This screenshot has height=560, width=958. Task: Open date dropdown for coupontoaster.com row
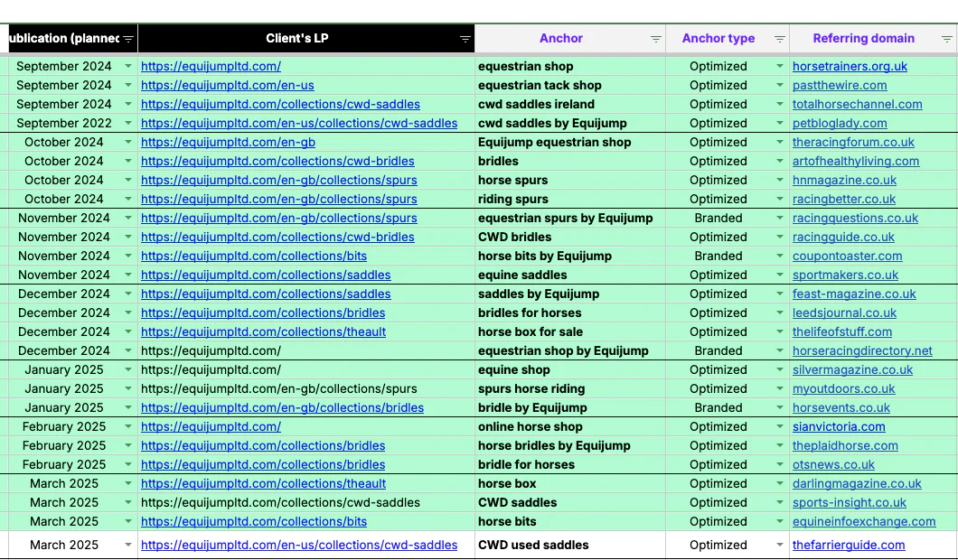click(127, 256)
